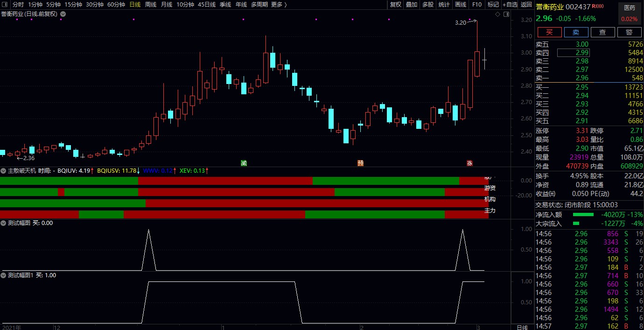Select the 45日线 period
Screen dimensions: 644x330
coord(207,5)
